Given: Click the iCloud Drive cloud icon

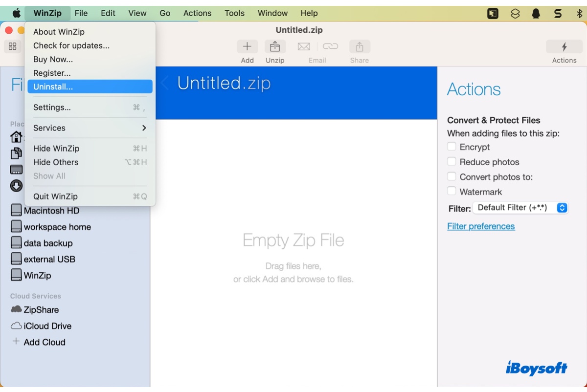Looking at the screenshot, I should click(17, 326).
